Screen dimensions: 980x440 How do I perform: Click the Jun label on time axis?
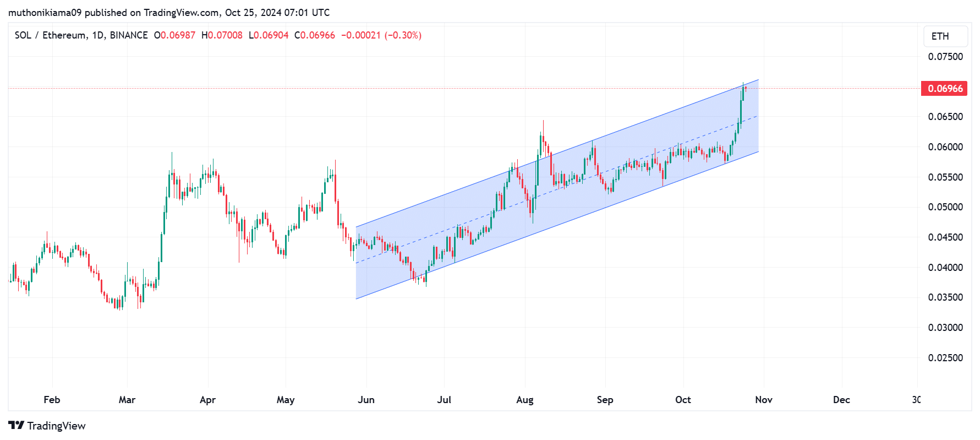coord(366,400)
